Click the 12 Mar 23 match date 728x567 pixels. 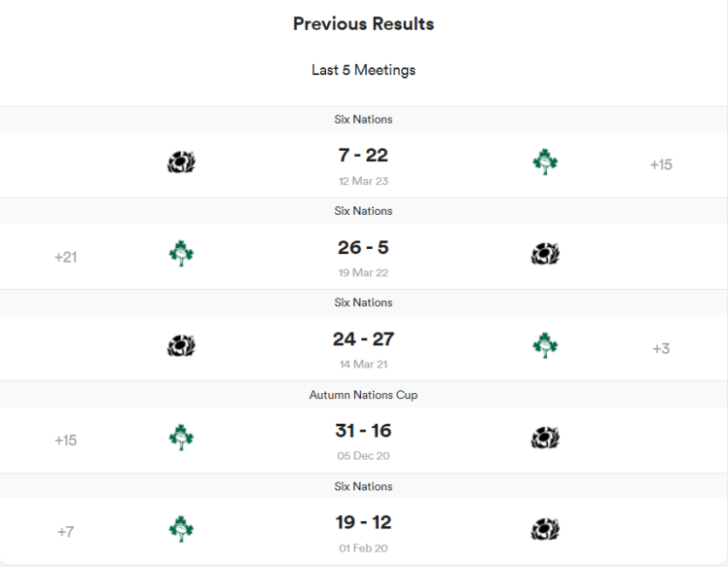pyautogui.click(x=363, y=181)
